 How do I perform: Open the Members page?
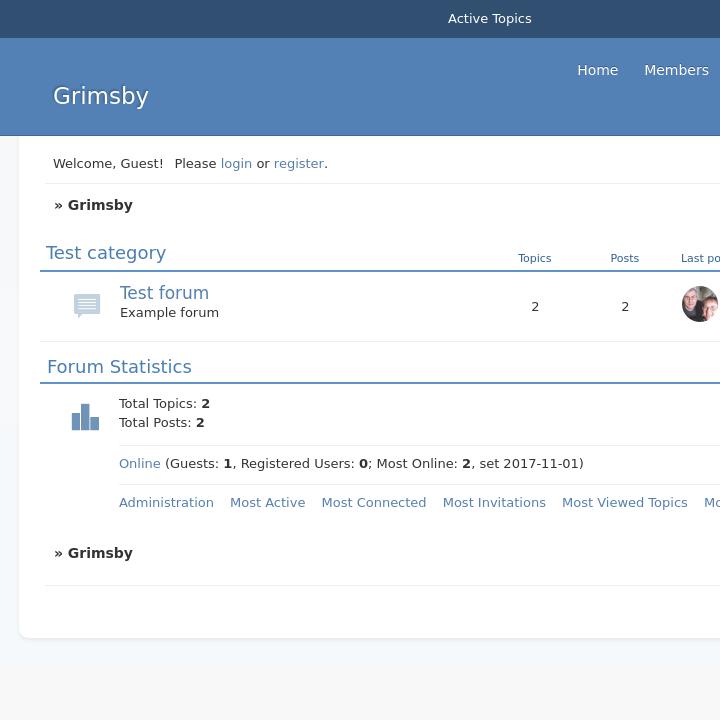676,70
